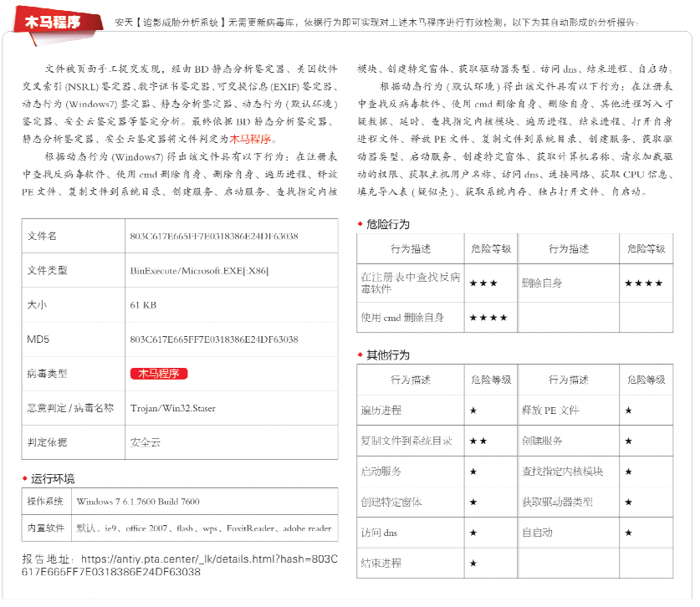Click the star rating beside 自启动 table cell
This screenshot has width=700, height=607.
(629, 533)
